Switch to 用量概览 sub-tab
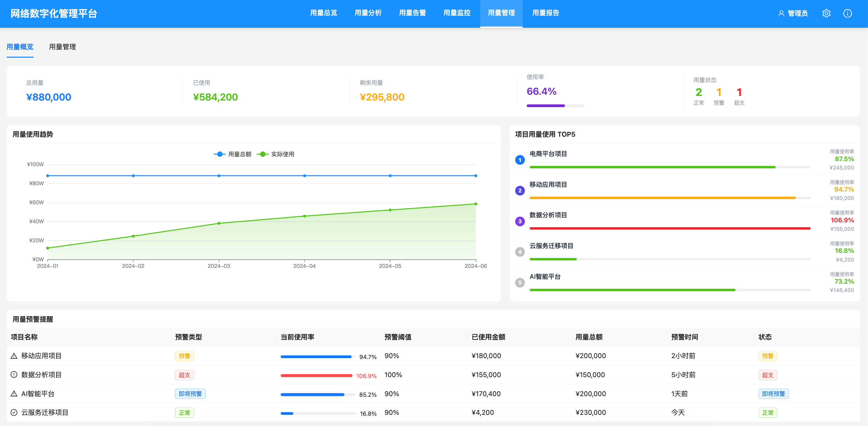 [x=20, y=47]
